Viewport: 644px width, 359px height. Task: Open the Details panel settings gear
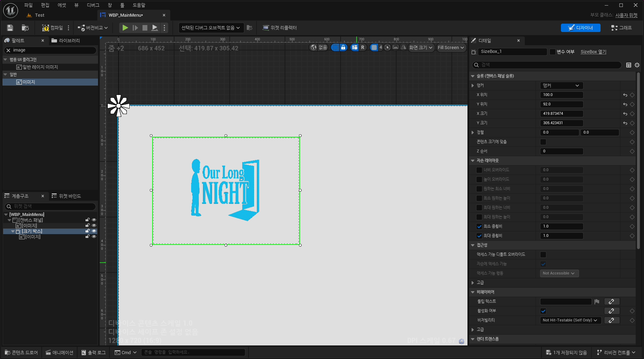tap(637, 65)
